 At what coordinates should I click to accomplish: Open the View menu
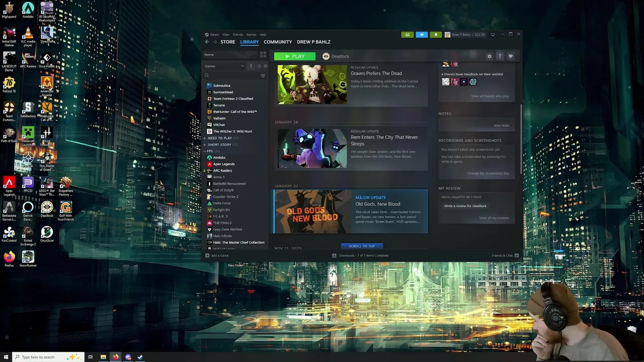226,35
